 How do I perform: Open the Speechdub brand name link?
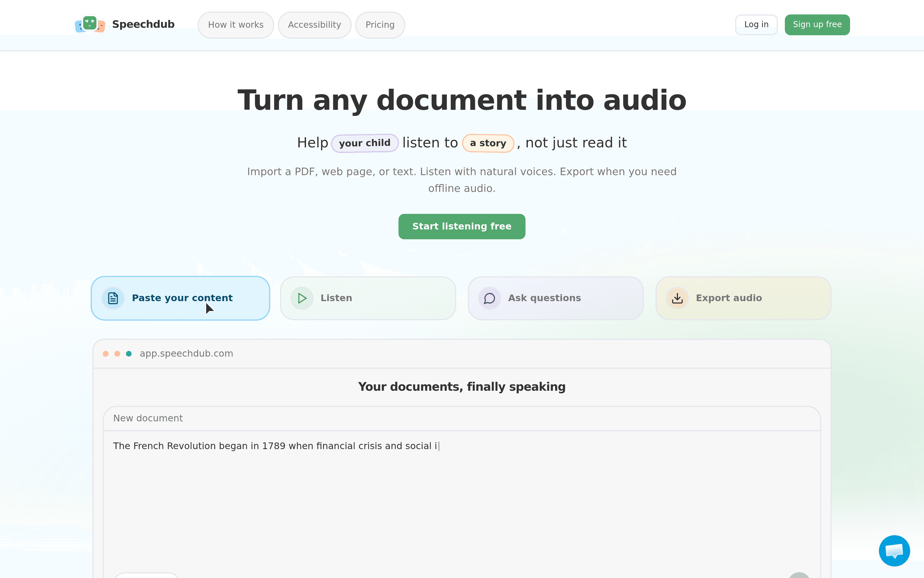point(143,25)
